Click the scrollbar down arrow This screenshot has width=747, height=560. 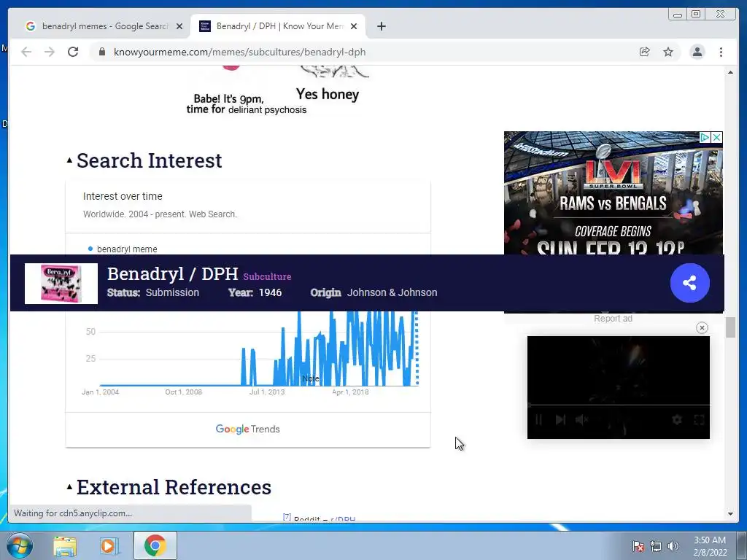tap(730, 514)
